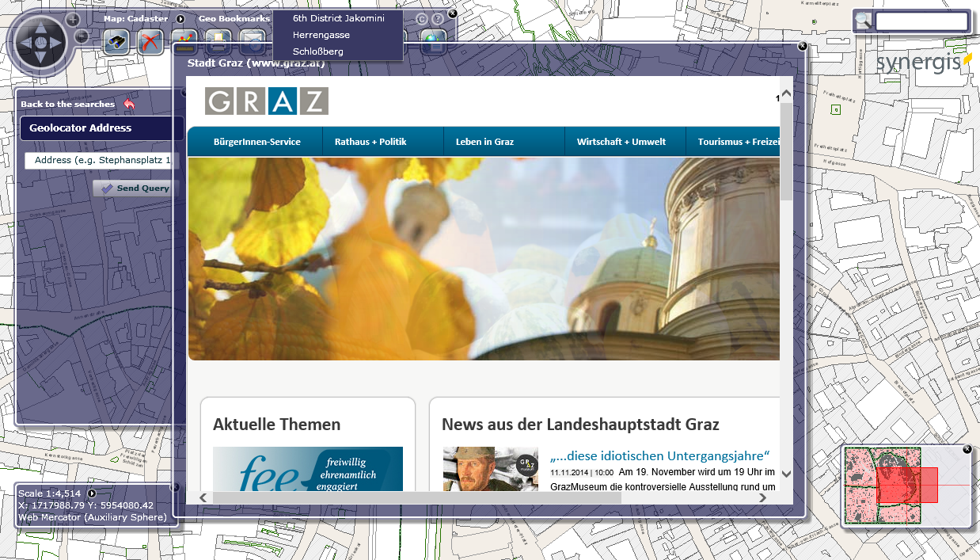Click the zoom out minus button
The image size is (980, 560).
(x=82, y=36)
